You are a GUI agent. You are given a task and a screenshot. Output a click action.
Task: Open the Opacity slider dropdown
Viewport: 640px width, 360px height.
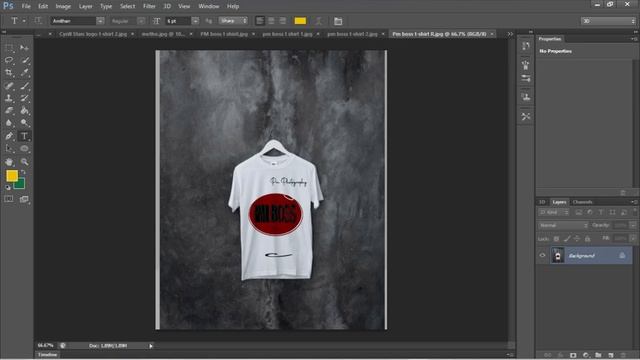[633, 225]
